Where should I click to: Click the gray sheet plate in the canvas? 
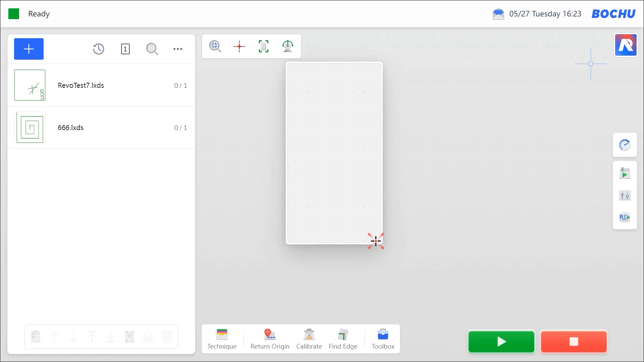[x=334, y=153]
